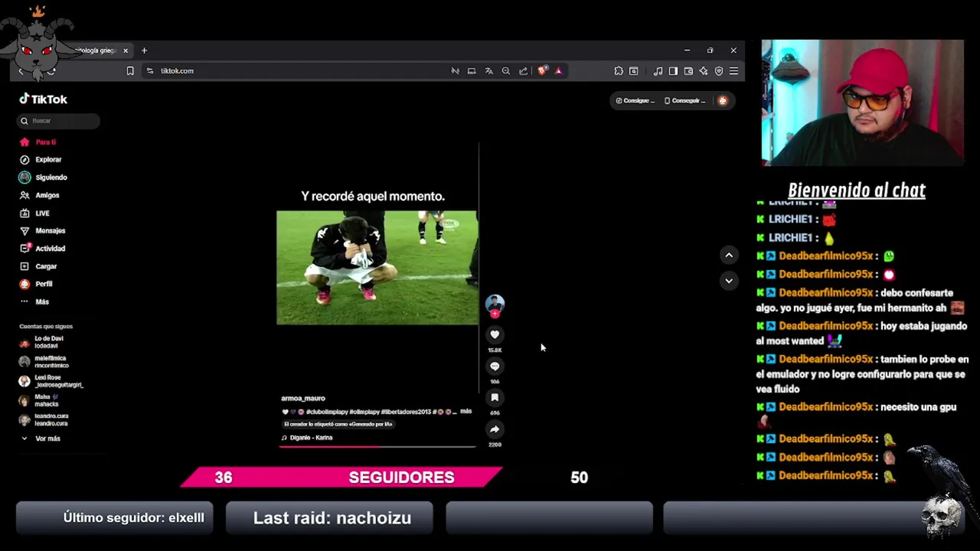Click the first Consigue button in TikTok header
Screen dimensions: 980x551
pyautogui.click(x=635, y=101)
